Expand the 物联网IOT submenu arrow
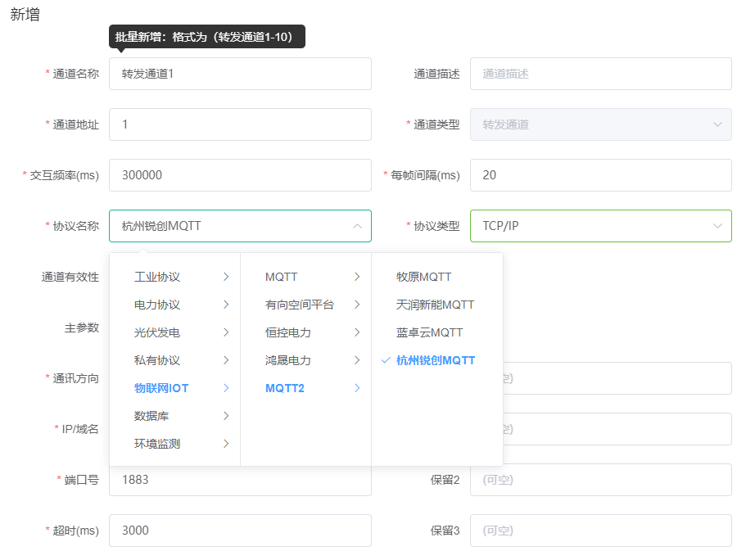Viewport: 746px width, 560px height. coord(226,388)
